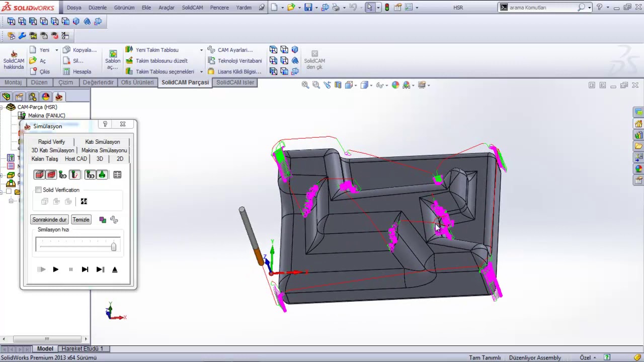
Task: Click the Save floppy disk icon
Action: point(308,8)
